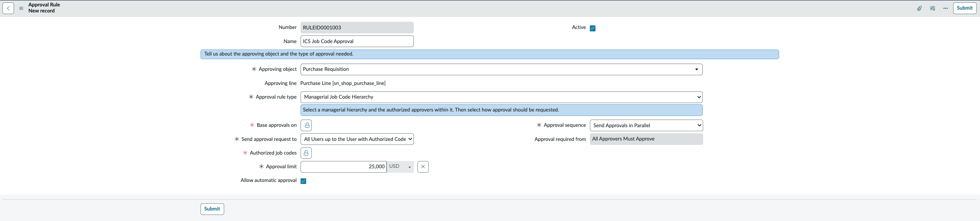Click 'Select a managerial hierarchy' info message
The image size is (980, 221).
pyautogui.click(x=501, y=110)
